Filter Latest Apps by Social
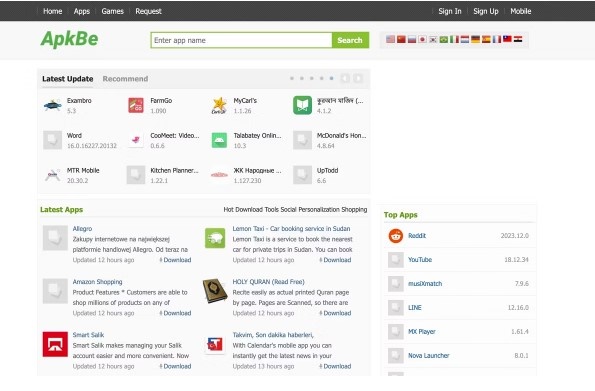595x391 pixels. [289, 210]
